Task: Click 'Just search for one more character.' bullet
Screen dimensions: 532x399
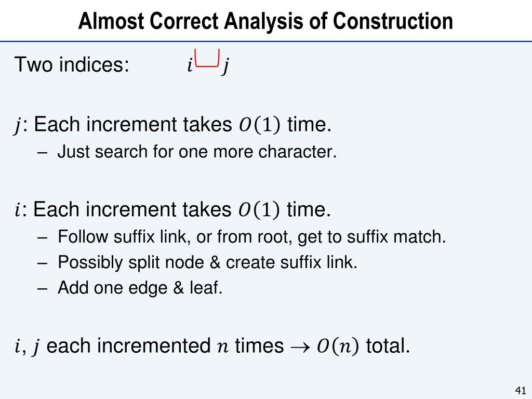Action: (197, 151)
